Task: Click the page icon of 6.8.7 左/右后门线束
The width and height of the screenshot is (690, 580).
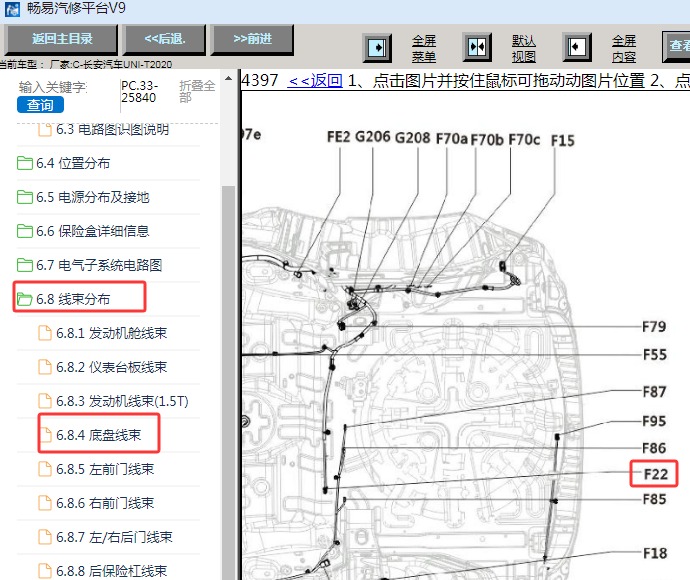Action: (45, 537)
